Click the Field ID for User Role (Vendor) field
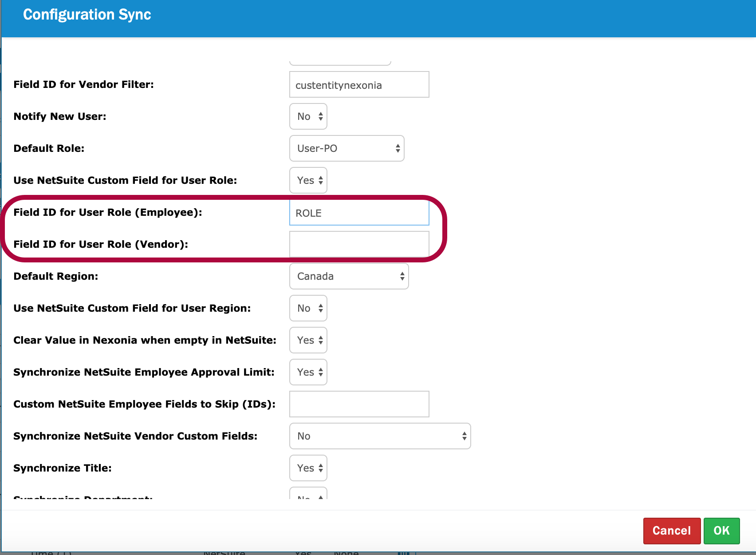Viewport: 756px width, 555px height. pyautogui.click(x=359, y=244)
